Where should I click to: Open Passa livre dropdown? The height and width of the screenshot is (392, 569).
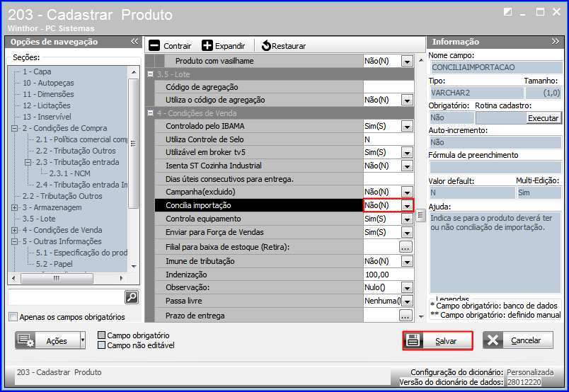[407, 301]
